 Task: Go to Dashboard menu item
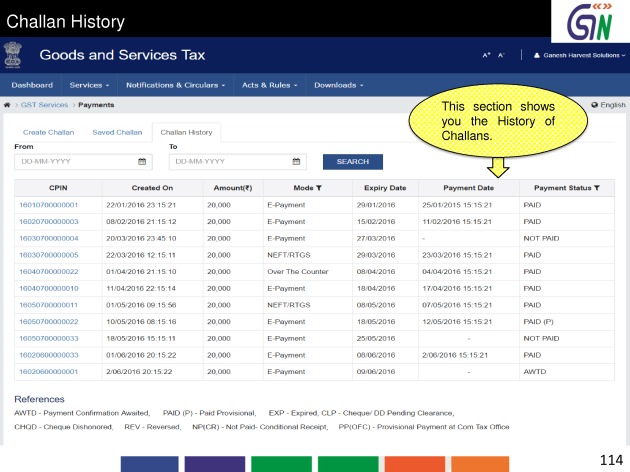coord(32,85)
